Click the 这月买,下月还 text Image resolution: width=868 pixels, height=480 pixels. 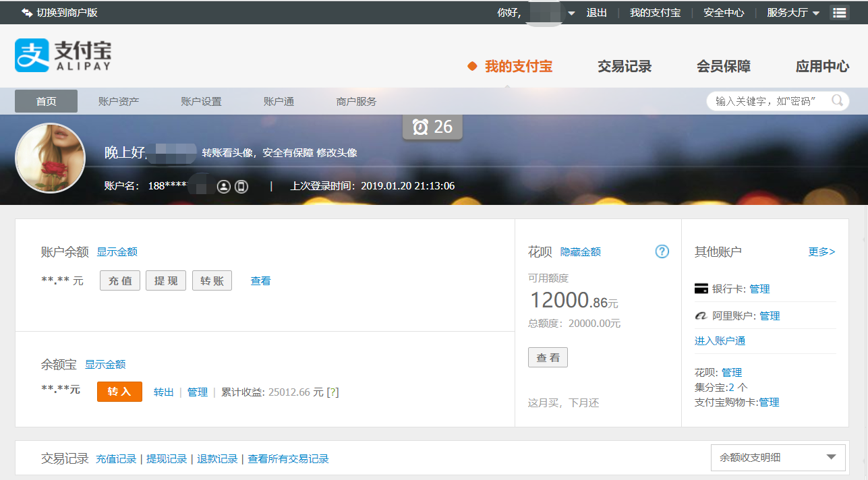tap(563, 403)
